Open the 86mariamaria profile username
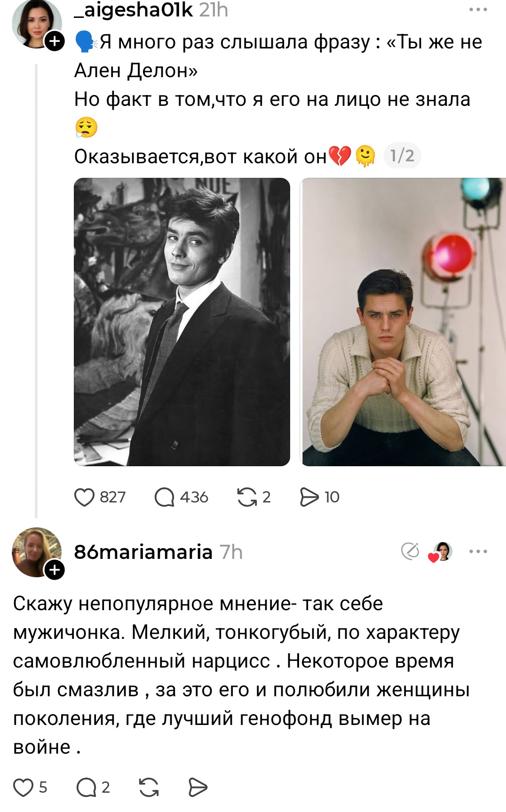The width and height of the screenshot is (506, 812). (143, 552)
